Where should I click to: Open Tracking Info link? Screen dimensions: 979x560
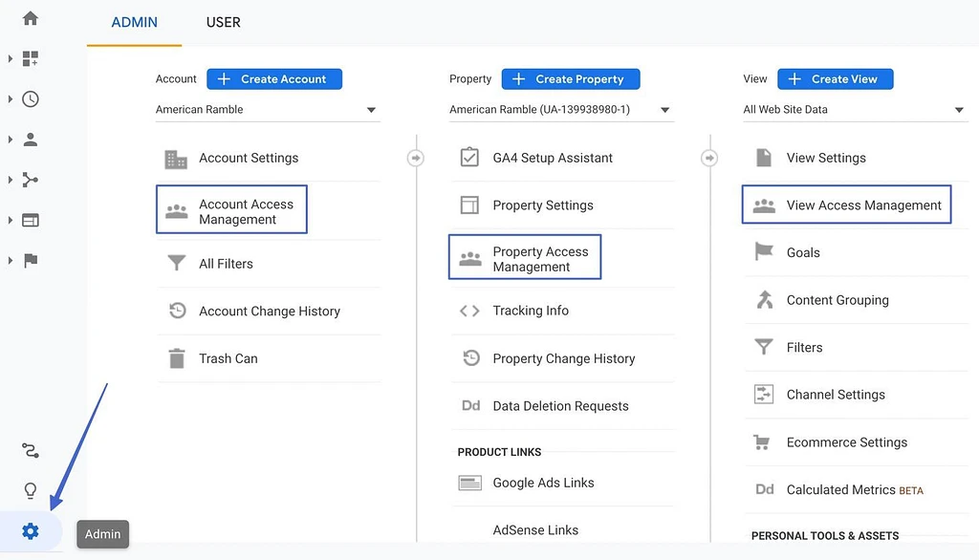(x=531, y=311)
